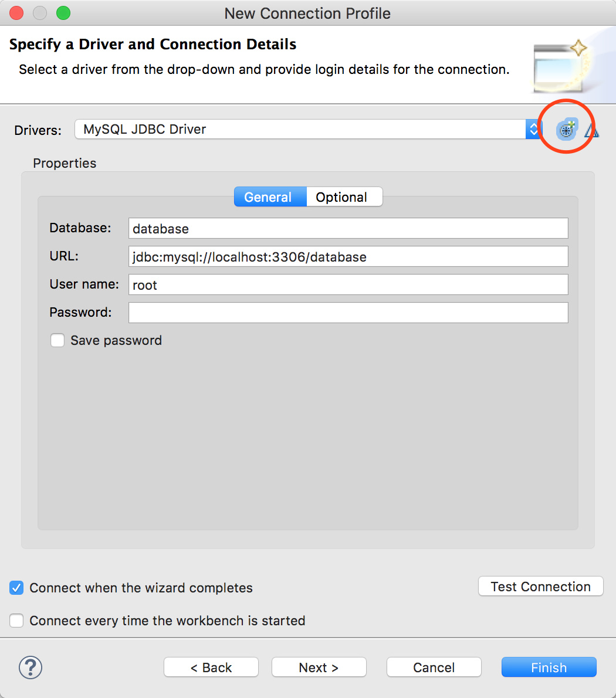Image resolution: width=616 pixels, height=698 pixels.
Task: Enable the Save password checkbox
Action: point(57,340)
